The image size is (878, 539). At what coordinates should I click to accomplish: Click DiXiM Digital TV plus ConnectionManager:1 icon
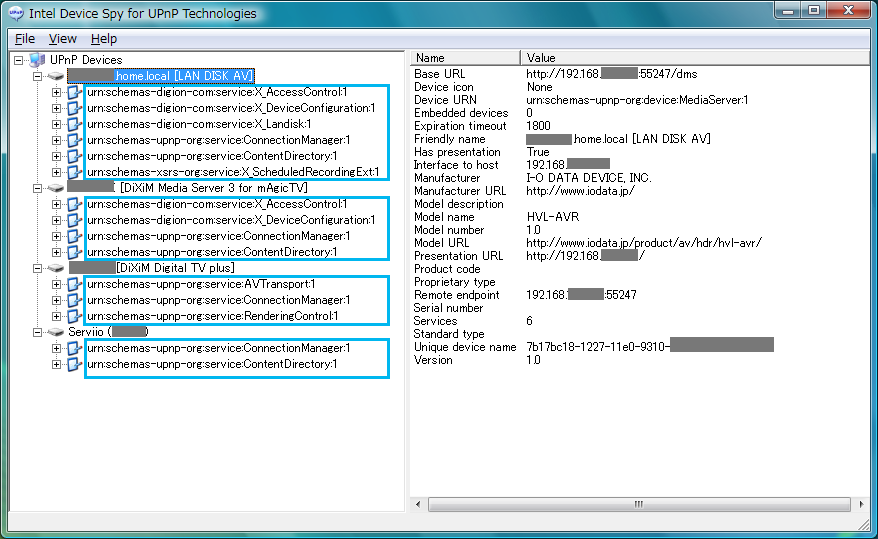(74, 300)
